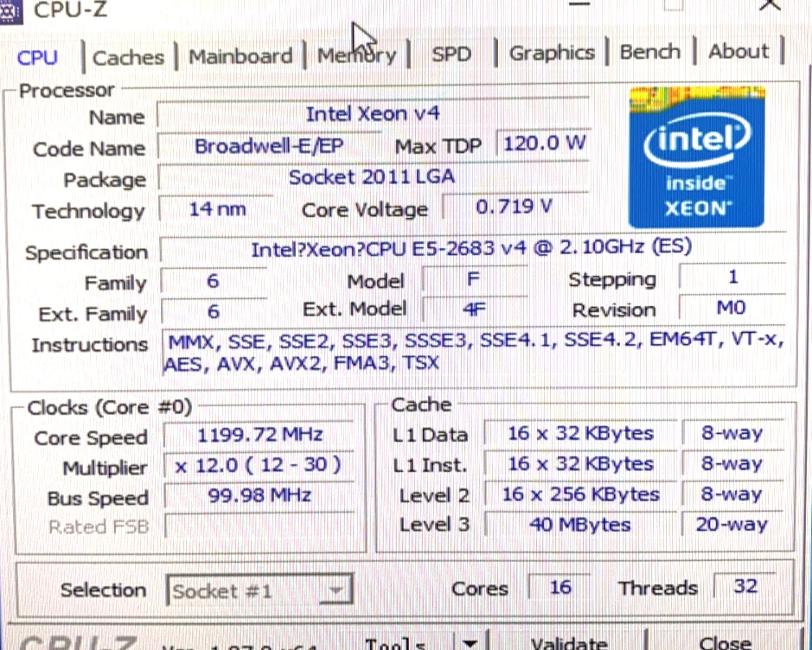
Task: Click the Revision value M0
Action: click(732, 308)
